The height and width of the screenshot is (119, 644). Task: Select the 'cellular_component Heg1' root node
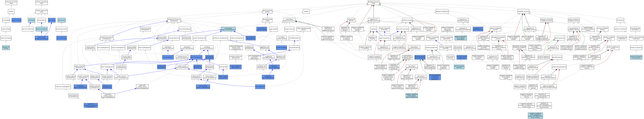point(41,3)
